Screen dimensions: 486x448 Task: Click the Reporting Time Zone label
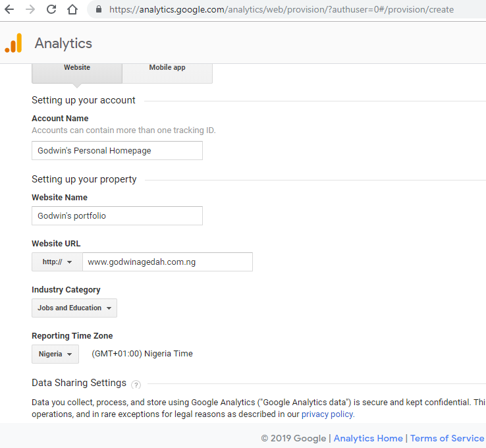click(x=72, y=336)
